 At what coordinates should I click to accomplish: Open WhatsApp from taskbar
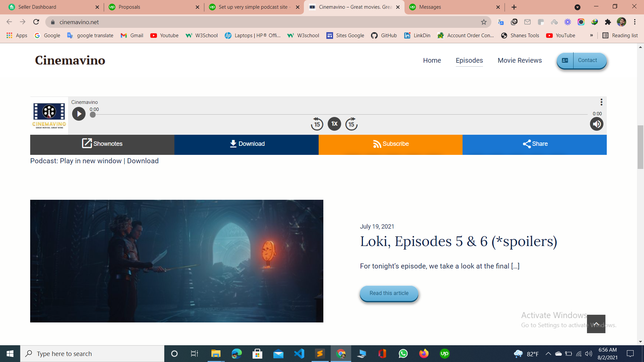tap(403, 354)
